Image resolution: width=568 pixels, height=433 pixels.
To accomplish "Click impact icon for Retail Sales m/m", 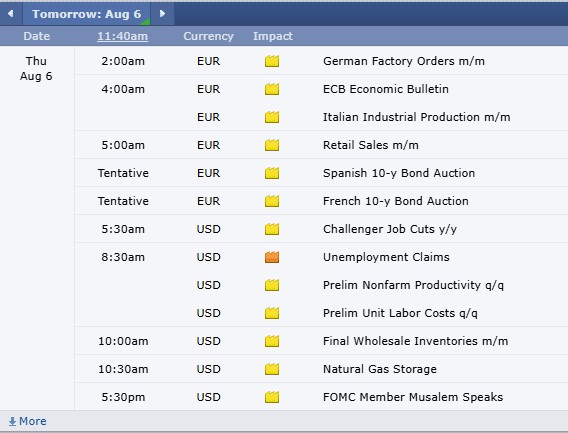I will pyautogui.click(x=272, y=145).
